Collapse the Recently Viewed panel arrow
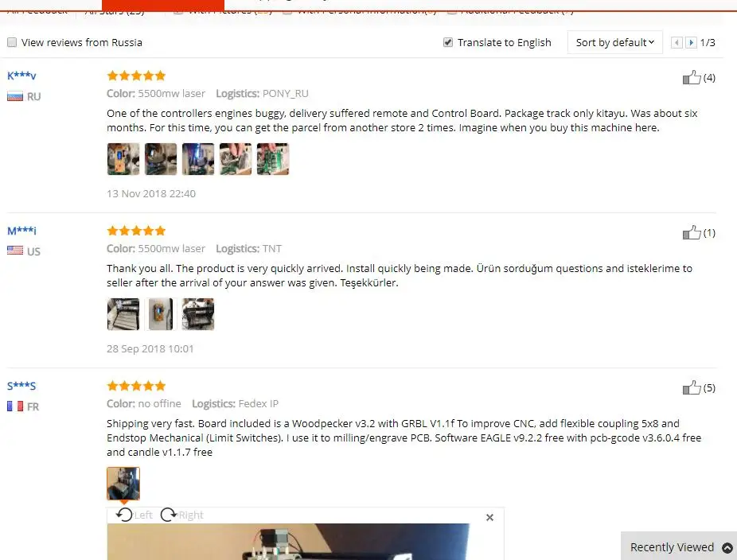Screen dimensions: 737x560 (x=727, y=547)
